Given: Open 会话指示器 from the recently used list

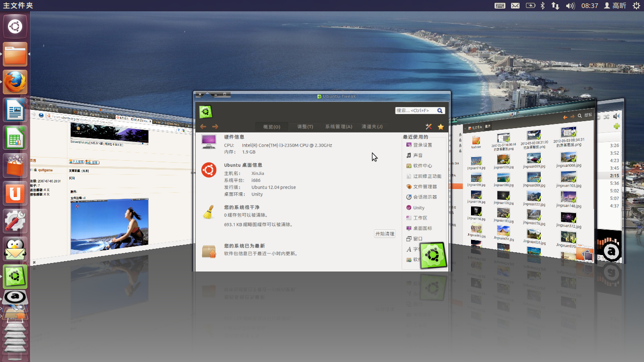Looking at the screenshot, I should (x=422, y=197).
